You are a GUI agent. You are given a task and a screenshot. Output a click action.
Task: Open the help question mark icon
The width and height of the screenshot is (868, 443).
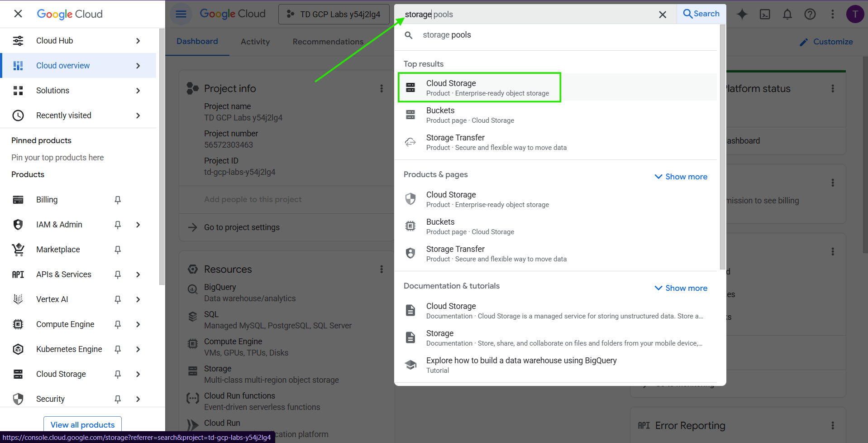pos(810,14)
